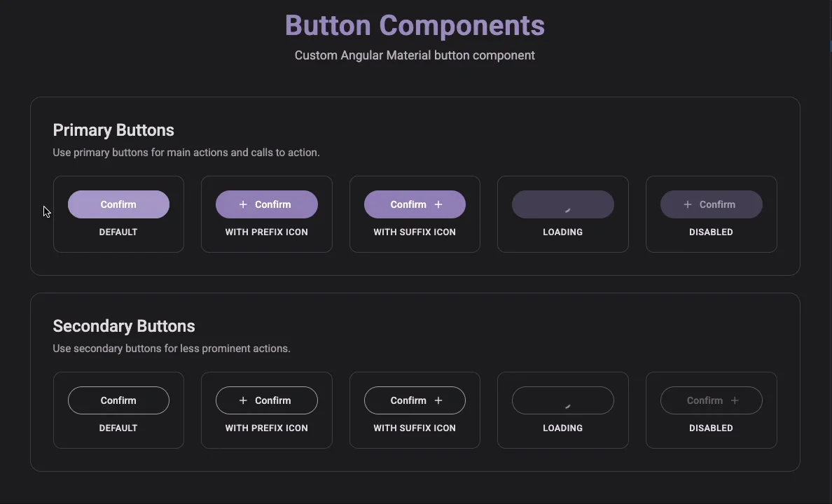
Task: Click the Primary Buttons section heading
Action: 113,130
